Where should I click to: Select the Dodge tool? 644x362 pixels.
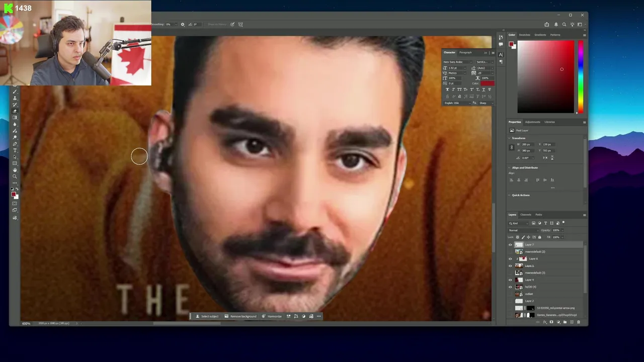[15, 137]
